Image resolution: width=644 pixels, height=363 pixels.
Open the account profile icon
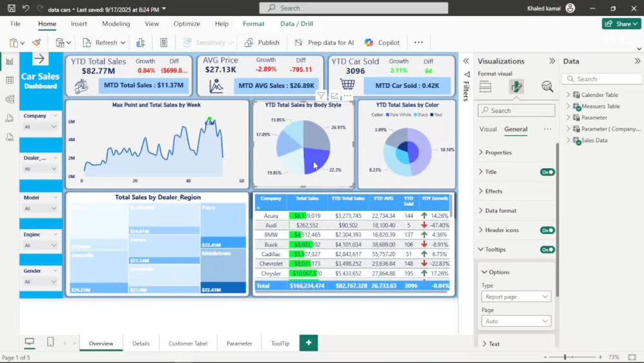pyautogui.click(x=570, y=8)
